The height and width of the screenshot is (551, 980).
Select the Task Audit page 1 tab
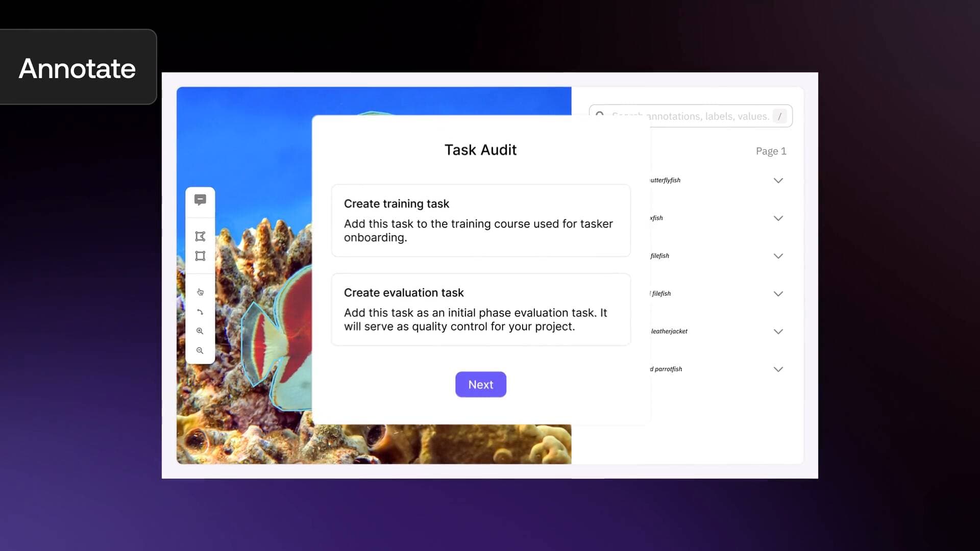769,152
